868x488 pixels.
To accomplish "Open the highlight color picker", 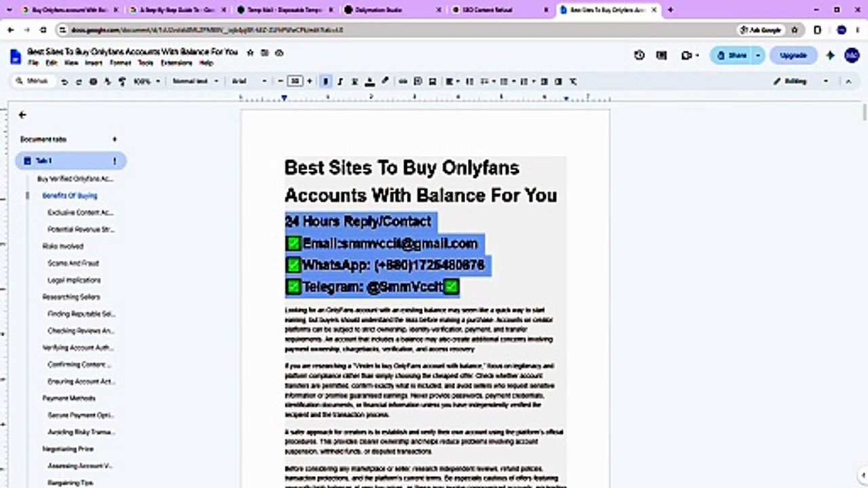I will 384,81.
